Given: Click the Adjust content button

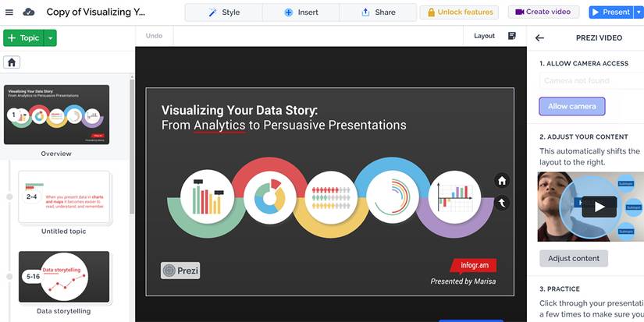Looking at the screenshot, I should (x=573, y=258).
